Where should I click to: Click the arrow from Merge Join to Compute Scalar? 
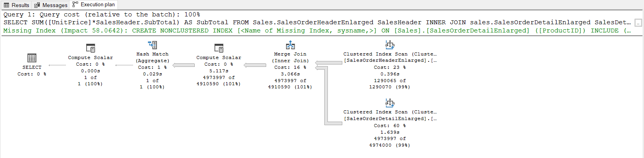[x=255, y=65]
